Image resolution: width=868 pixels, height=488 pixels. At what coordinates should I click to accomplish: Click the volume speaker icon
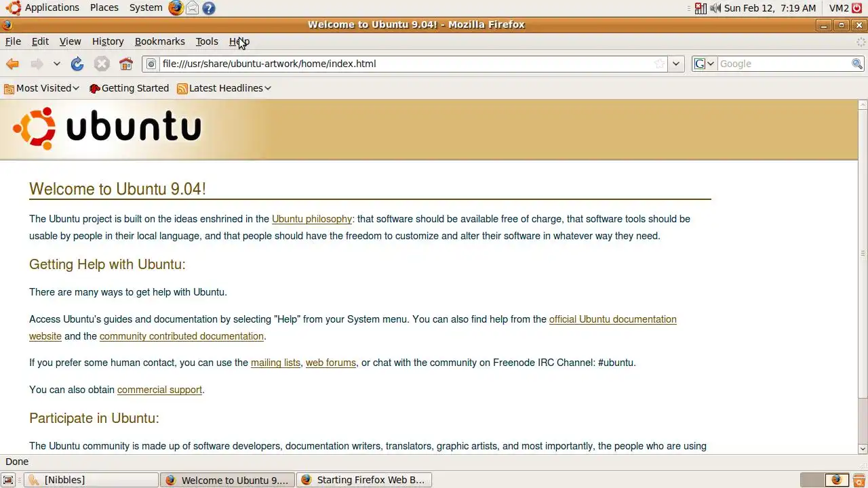[715, 8]
